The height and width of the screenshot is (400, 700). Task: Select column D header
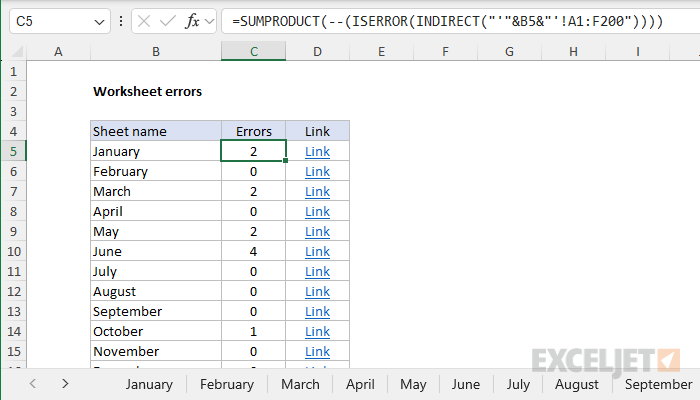pos(317,52)
